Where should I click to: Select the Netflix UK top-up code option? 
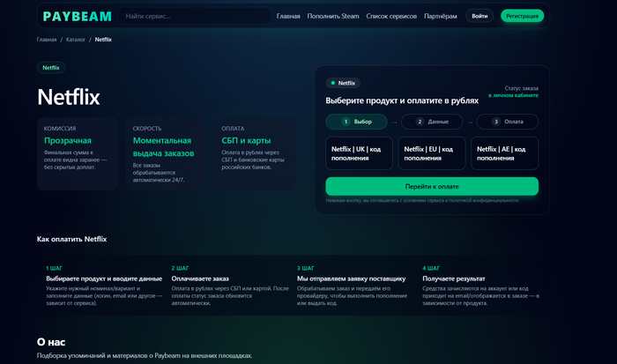[360, 152]
